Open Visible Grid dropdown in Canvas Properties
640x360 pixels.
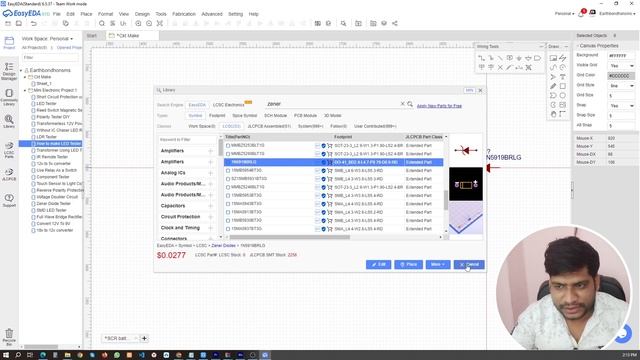point(621,66)
